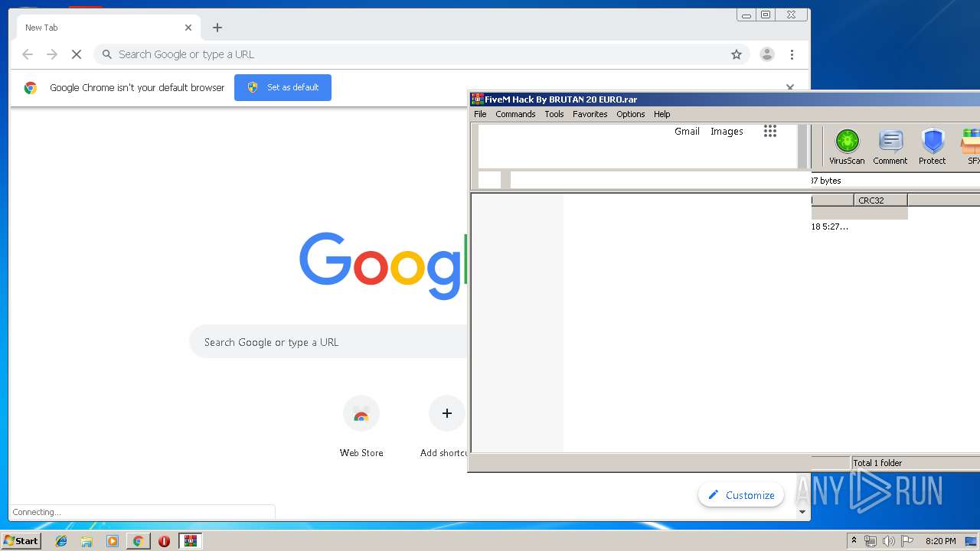Close the New Tab tab
The height and width of the screenshot is (551, 980).
pyautogui.click(x=188, y=28)
